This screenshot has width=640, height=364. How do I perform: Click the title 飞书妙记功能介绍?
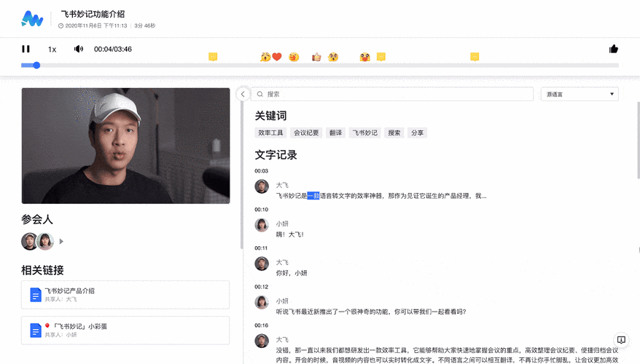pyautogui.click(x=93, y=14)
